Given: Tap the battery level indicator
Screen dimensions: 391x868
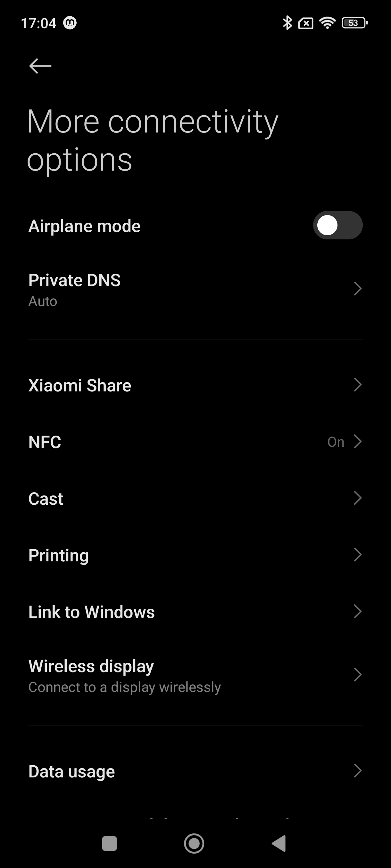Looking at the screenshot, I should tap(354, 23).
